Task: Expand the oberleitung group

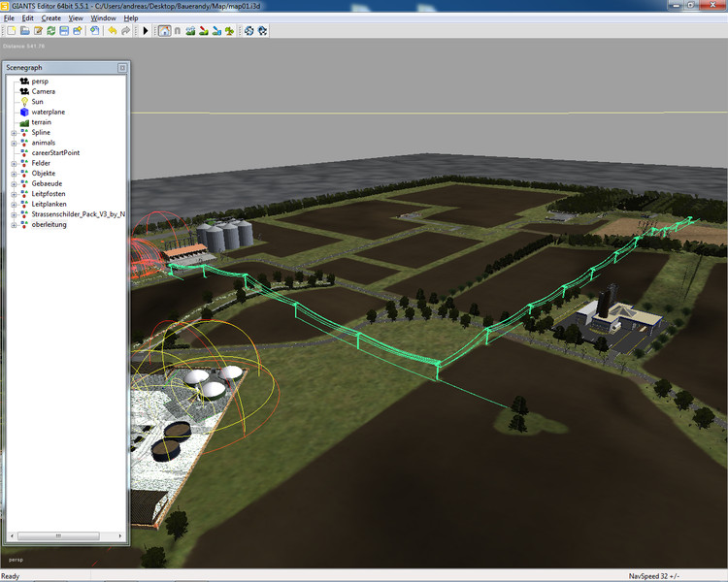Action: [x=14, y=225]
